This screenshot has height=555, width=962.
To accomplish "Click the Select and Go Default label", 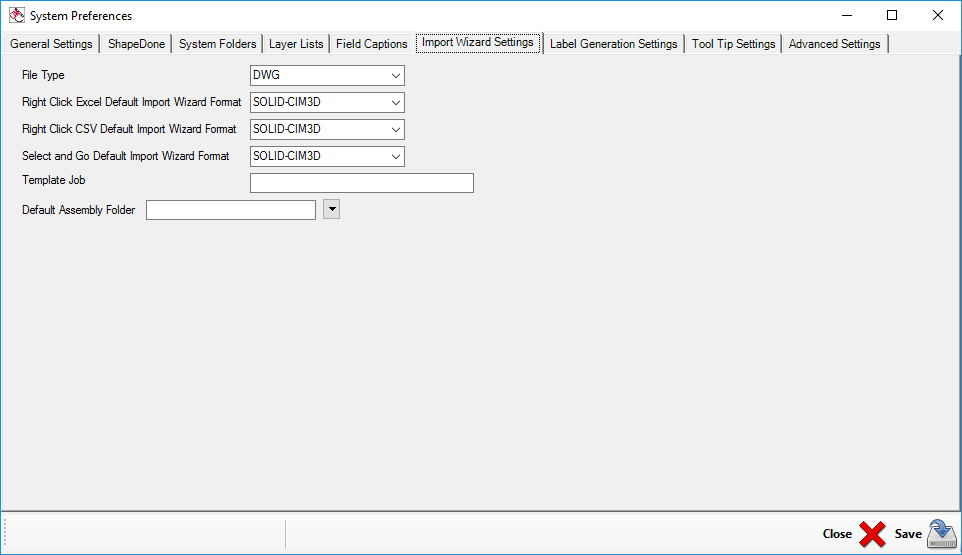I will coord(126,156).
